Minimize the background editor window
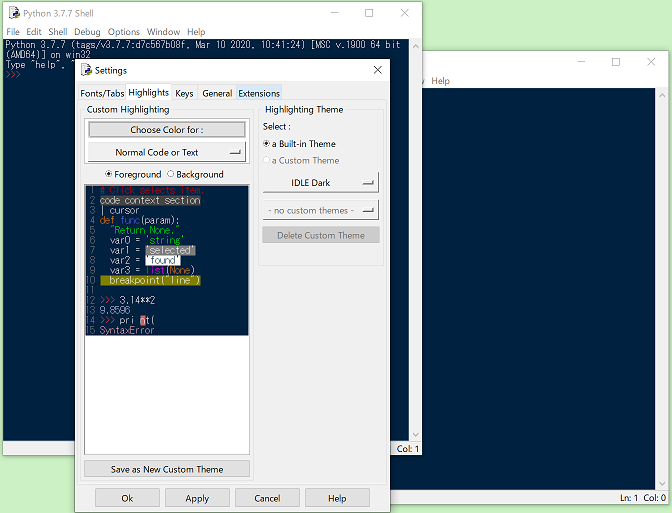This screenshot has height=513, width=672. tap(581, 62)
